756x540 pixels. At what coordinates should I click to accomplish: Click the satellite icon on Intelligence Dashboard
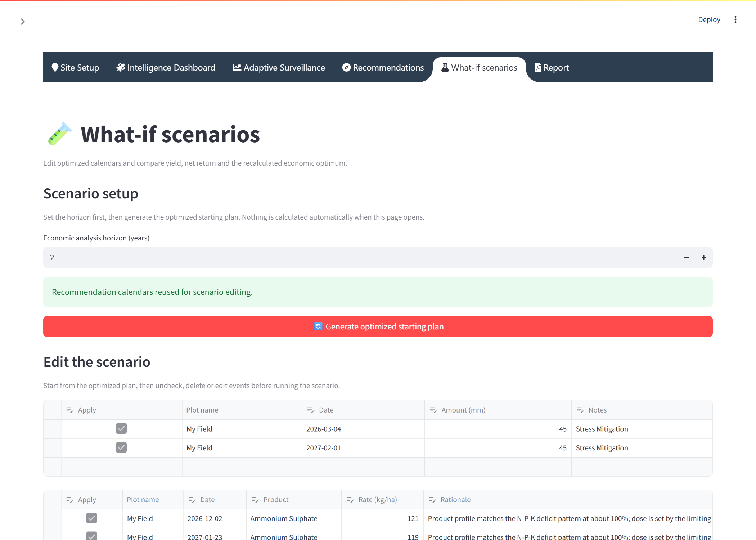click(x=121, y=67)
